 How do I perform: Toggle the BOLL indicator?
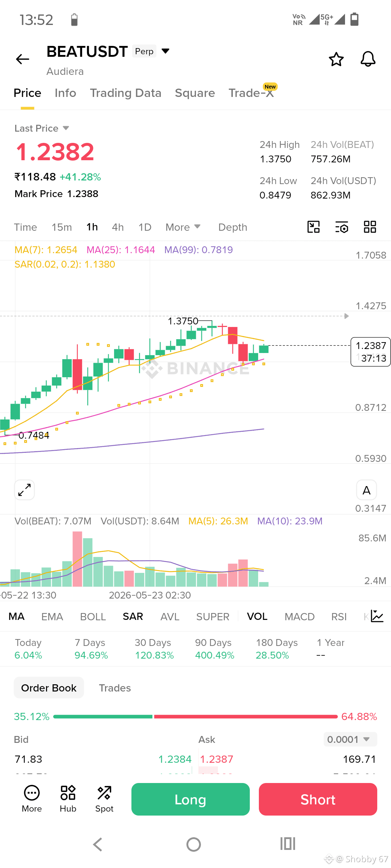[93, 616]
